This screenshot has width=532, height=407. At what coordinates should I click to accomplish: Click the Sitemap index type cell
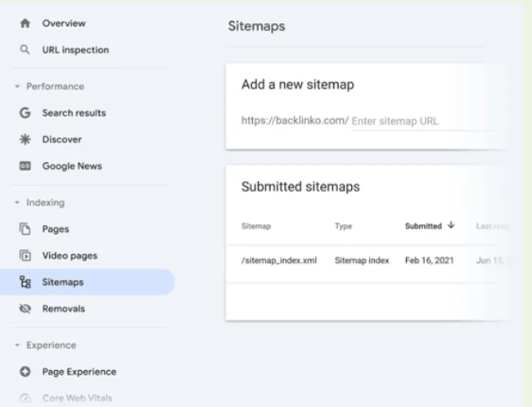362,260
